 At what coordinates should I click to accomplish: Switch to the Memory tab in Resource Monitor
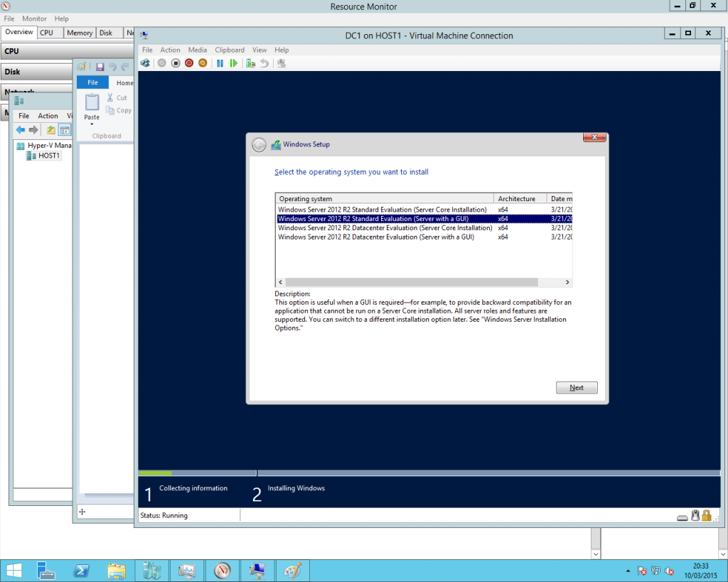(80, 33)
